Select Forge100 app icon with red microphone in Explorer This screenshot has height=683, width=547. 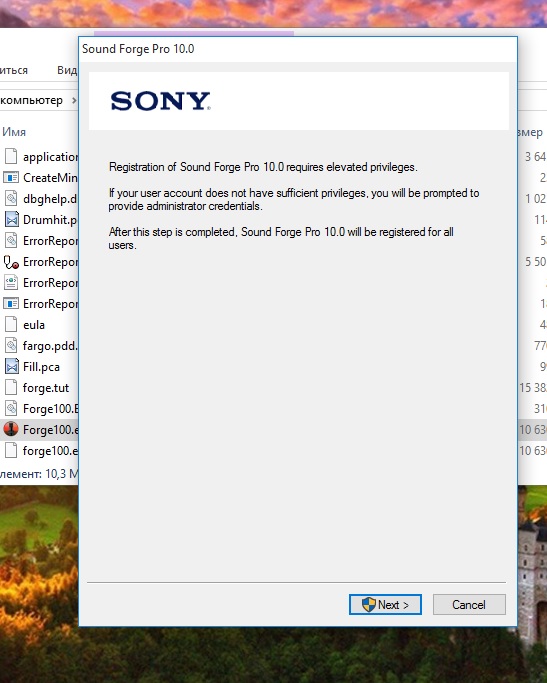(11, 429)
